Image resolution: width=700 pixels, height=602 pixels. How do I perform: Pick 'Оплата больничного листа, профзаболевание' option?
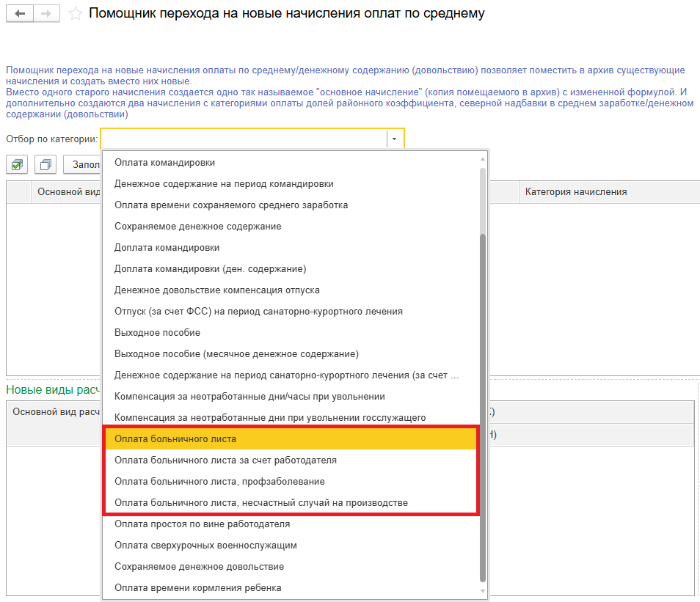click(219, 482)
